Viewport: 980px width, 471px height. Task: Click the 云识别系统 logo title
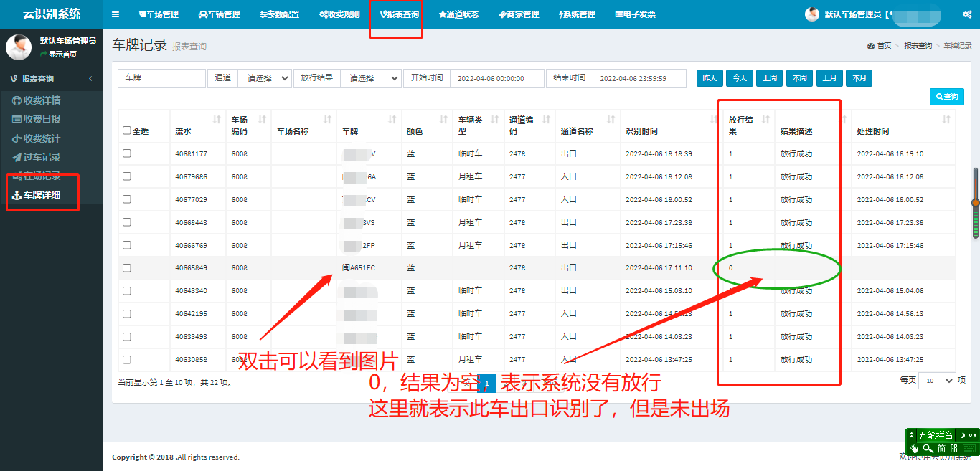(52, 14)
